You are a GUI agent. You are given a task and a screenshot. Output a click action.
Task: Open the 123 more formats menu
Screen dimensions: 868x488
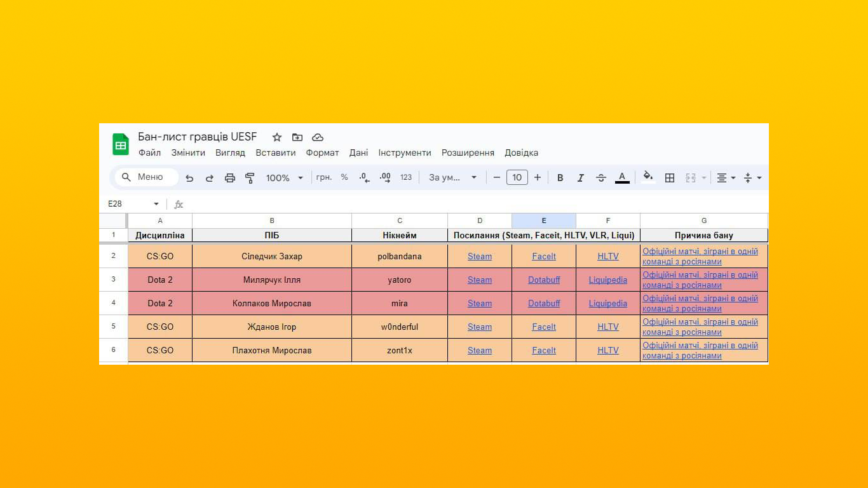coord(406,177)
